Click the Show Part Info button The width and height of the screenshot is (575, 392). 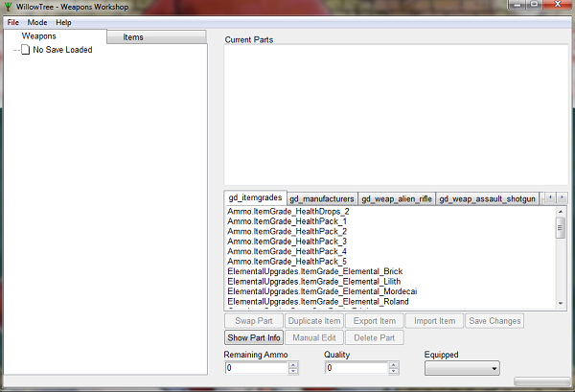pyautogui.click(x=254, y=337)
